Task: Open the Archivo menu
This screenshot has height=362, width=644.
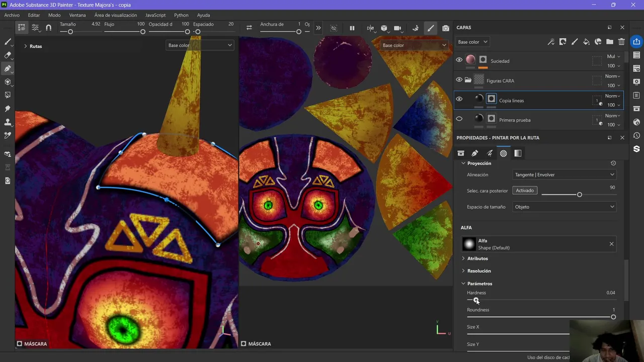Action: tap(12, 15)
